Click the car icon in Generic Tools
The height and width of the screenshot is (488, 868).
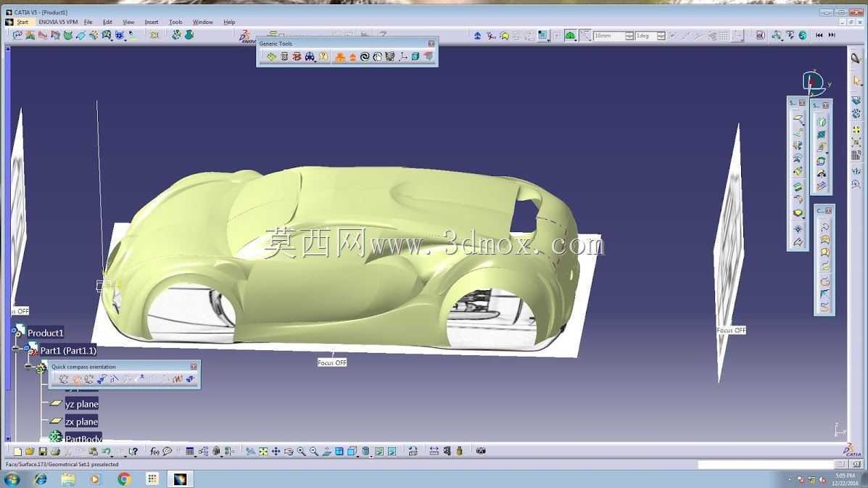click(x=310, y=57)
